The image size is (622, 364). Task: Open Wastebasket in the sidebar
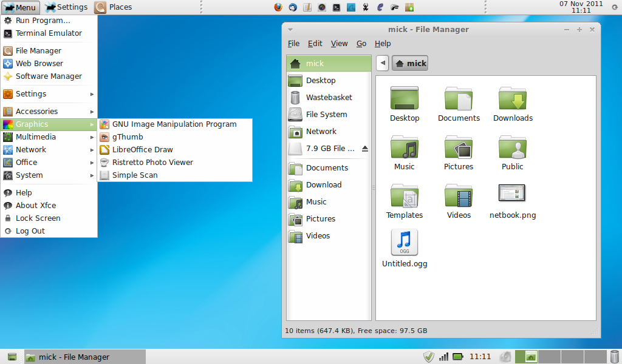(329, 98)
